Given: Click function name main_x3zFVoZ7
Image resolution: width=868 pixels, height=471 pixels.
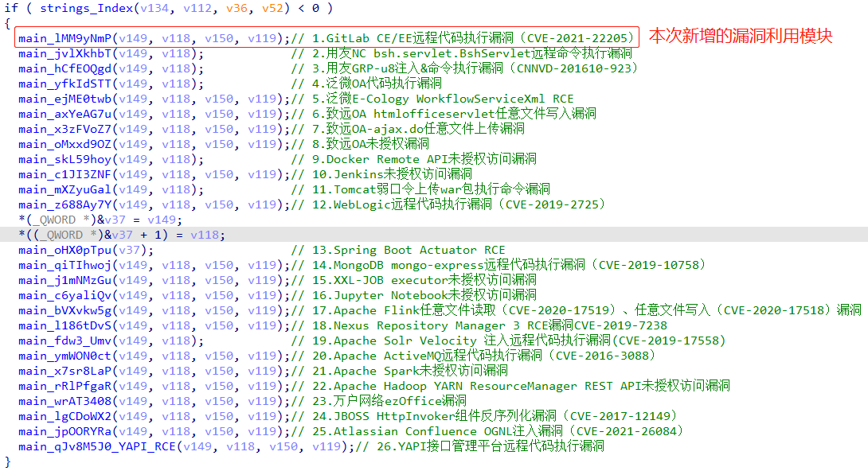Looking at the screenshot, I should click(x=65, y=129).
